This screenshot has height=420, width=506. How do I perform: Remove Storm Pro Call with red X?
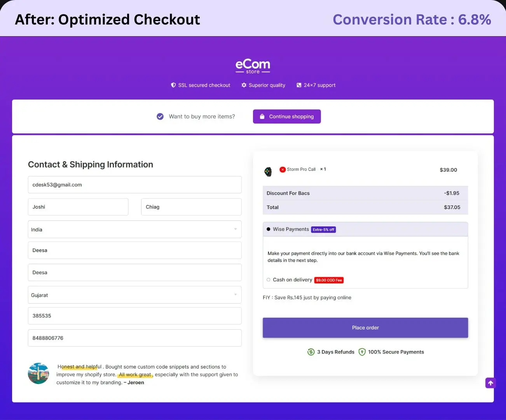click(283, 170)
